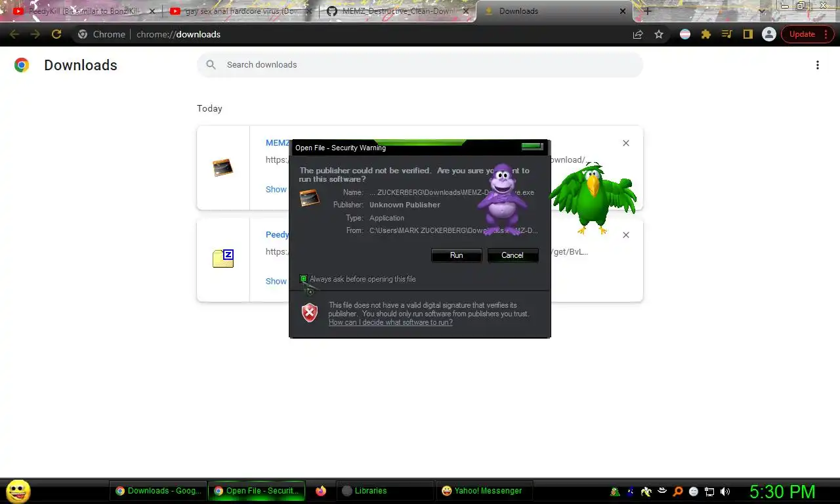Open the media controls toolbar icon

pos(726,34)
